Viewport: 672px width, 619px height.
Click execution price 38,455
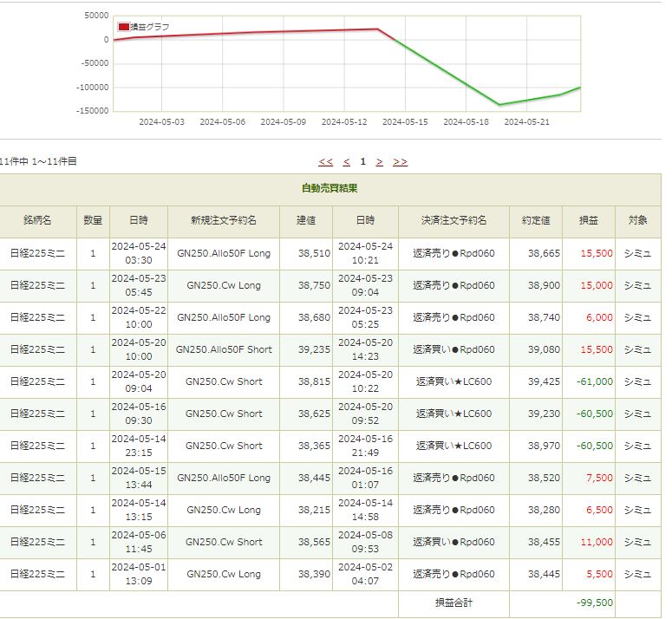544,543
